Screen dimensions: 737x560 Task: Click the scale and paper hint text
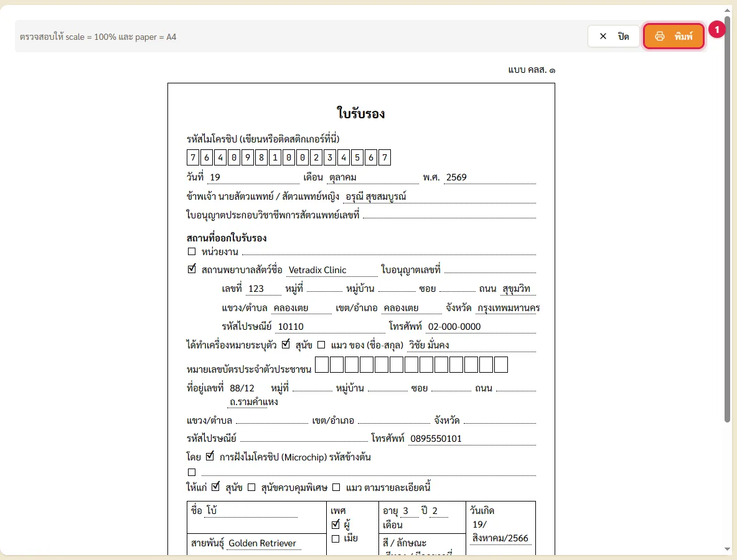point(98,37)
